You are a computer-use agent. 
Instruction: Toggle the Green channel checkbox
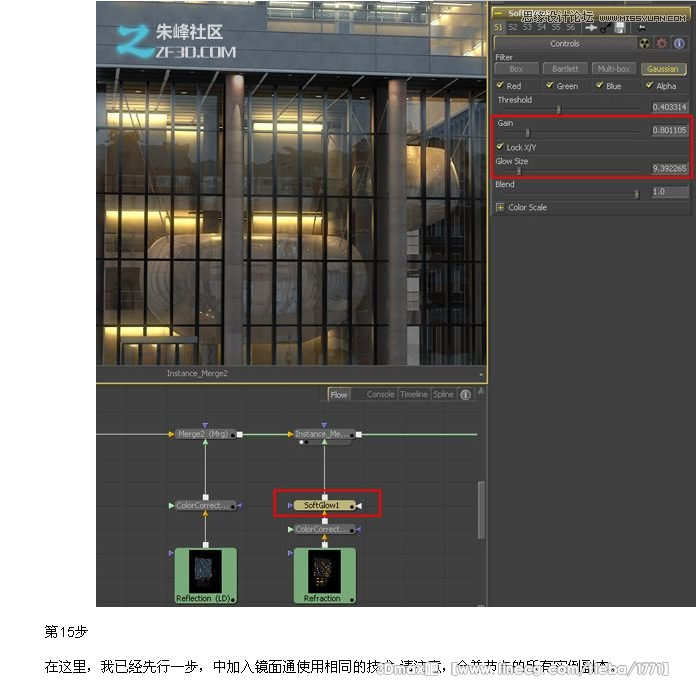[x=550, y=85]
